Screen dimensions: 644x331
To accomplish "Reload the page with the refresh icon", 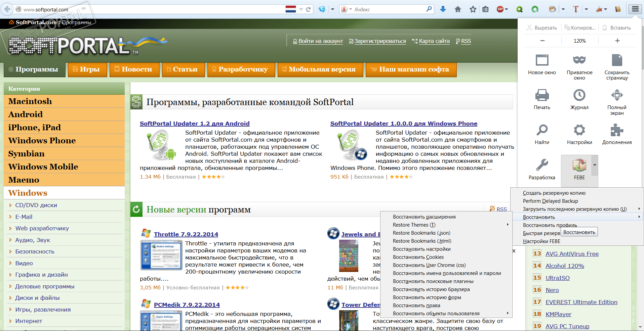I will click(308, 9).
